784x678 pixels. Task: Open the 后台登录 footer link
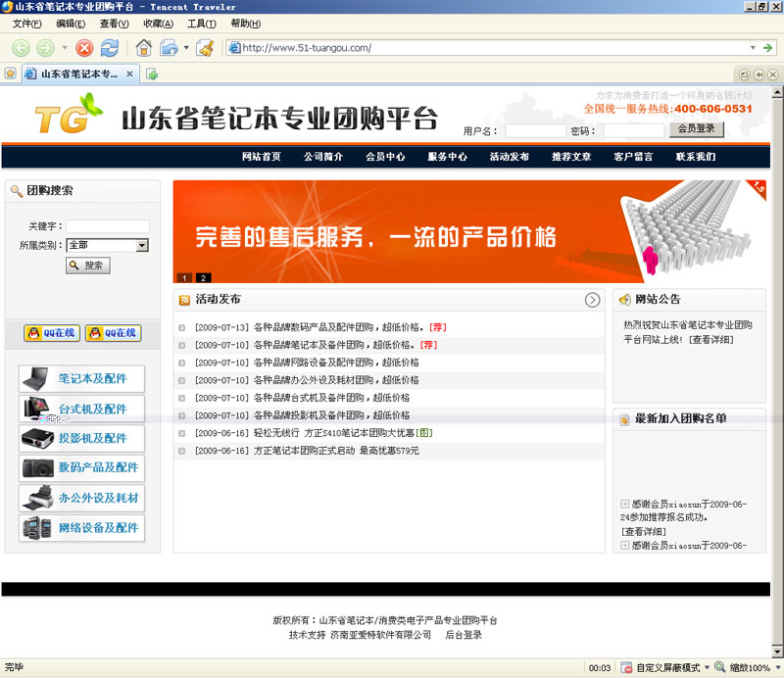(464, 635)
